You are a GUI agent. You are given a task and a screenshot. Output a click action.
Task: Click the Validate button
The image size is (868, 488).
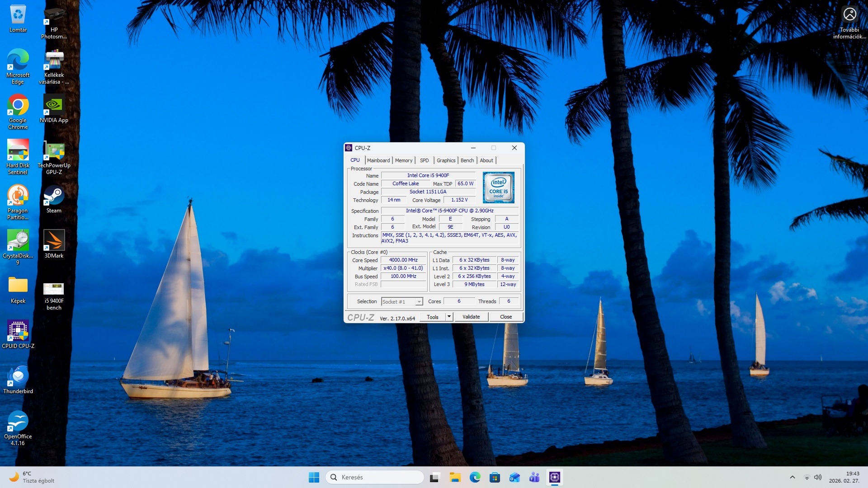(471, 317)
